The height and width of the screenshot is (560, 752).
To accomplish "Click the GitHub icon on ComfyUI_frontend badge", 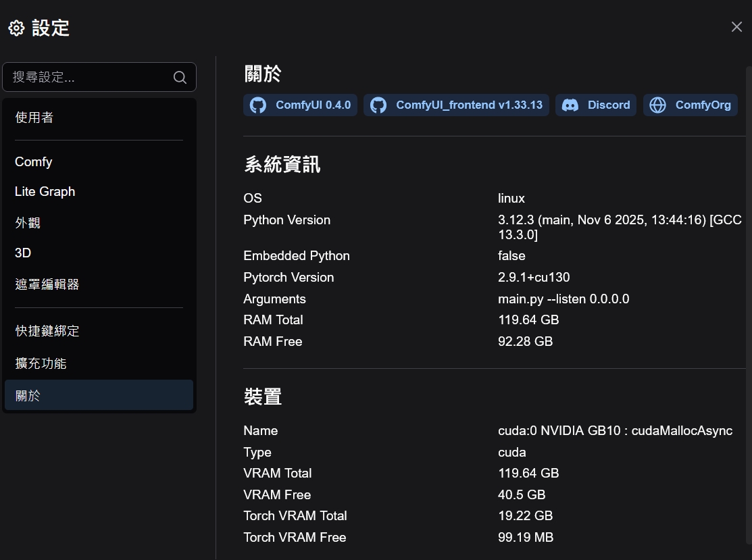I will pyautogui.click(x=378, y=105).
